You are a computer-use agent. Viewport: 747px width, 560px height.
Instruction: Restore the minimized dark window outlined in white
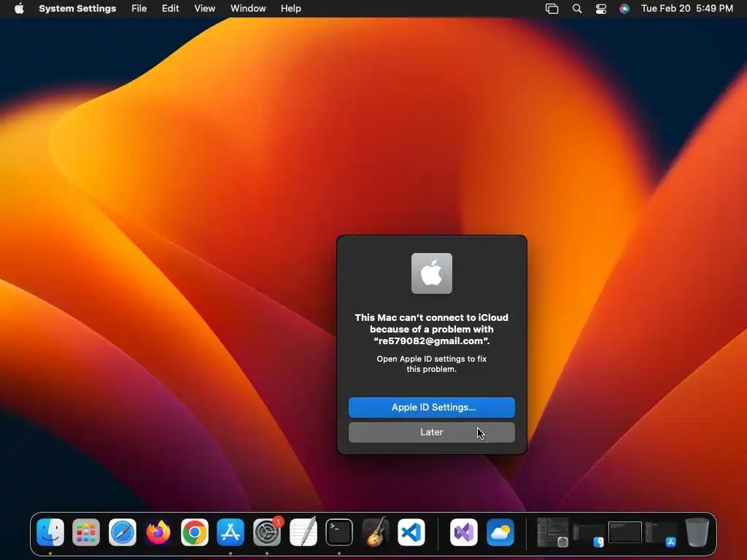pos(625,532)
